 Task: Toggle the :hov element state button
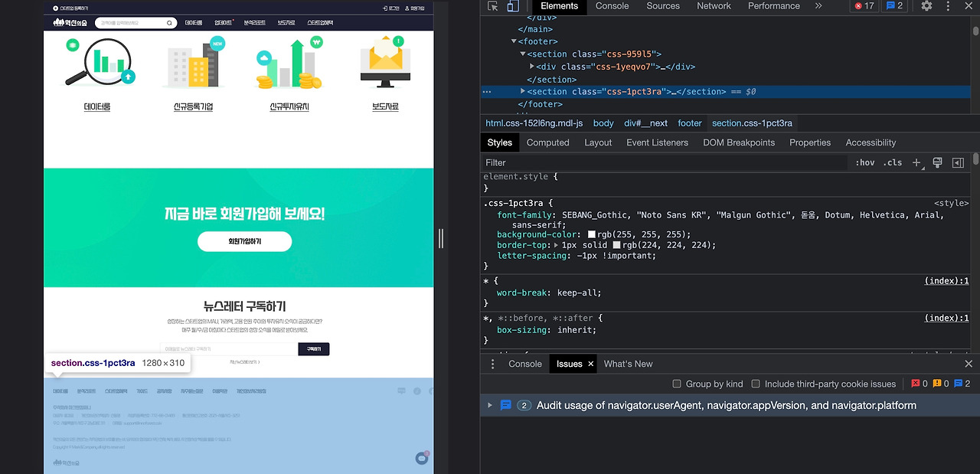[x=865, y=162]
